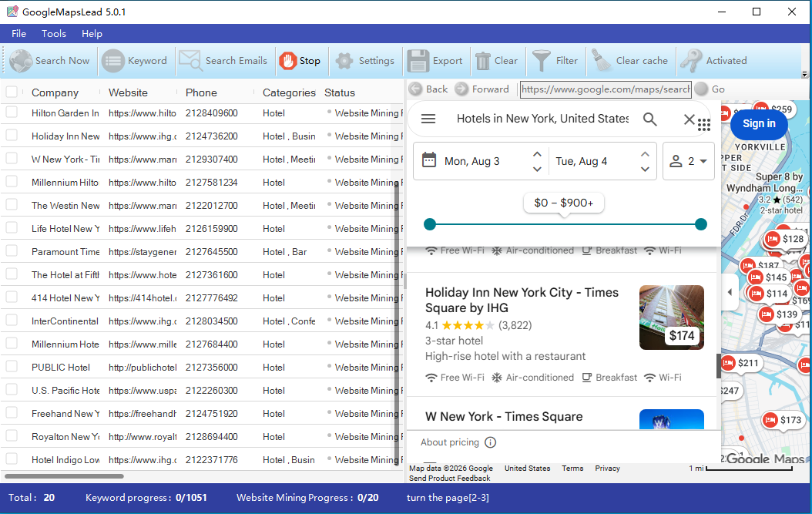This screenshot has height=514, width=812.
Task: Click the Holiday Inn hotel photo thumbnail
Action: point(671,317)
